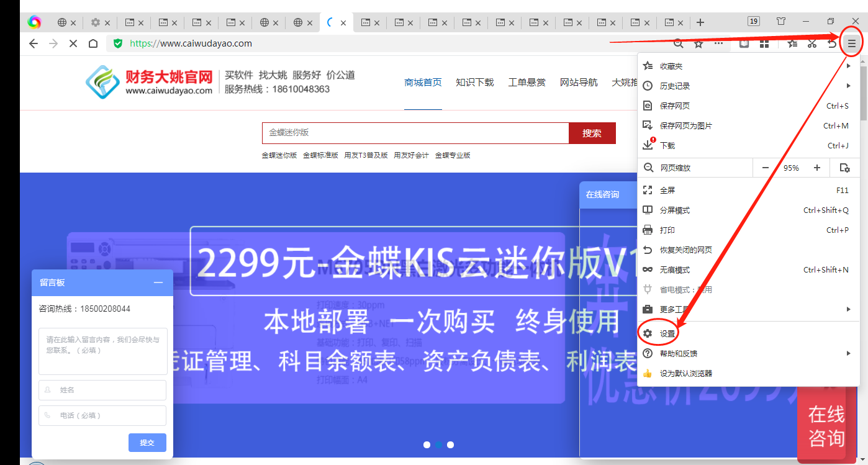Image resolution: width=868 pixels, height=465 pixels.
Task: Open the 更多工具 submenu
Action: point(748,309)
